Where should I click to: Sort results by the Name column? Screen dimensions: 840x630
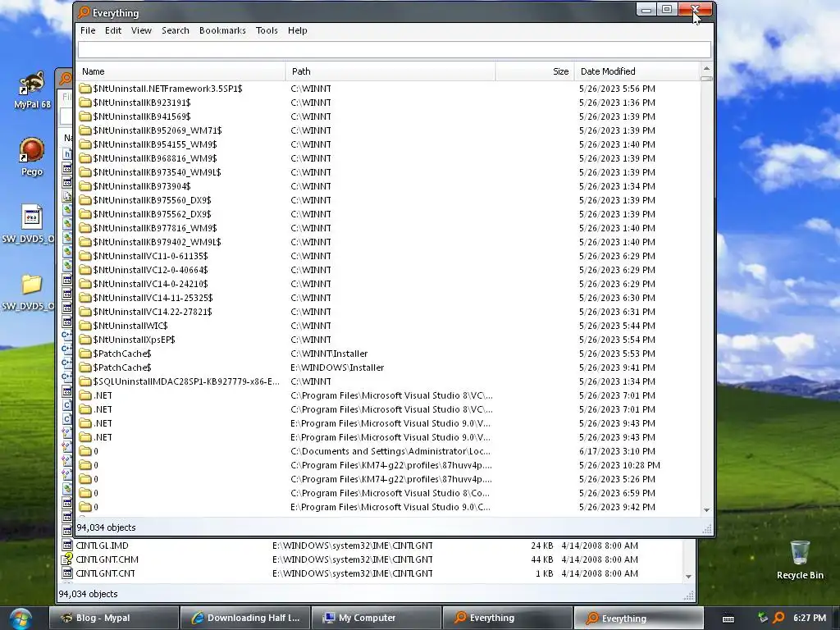[181, 71]
